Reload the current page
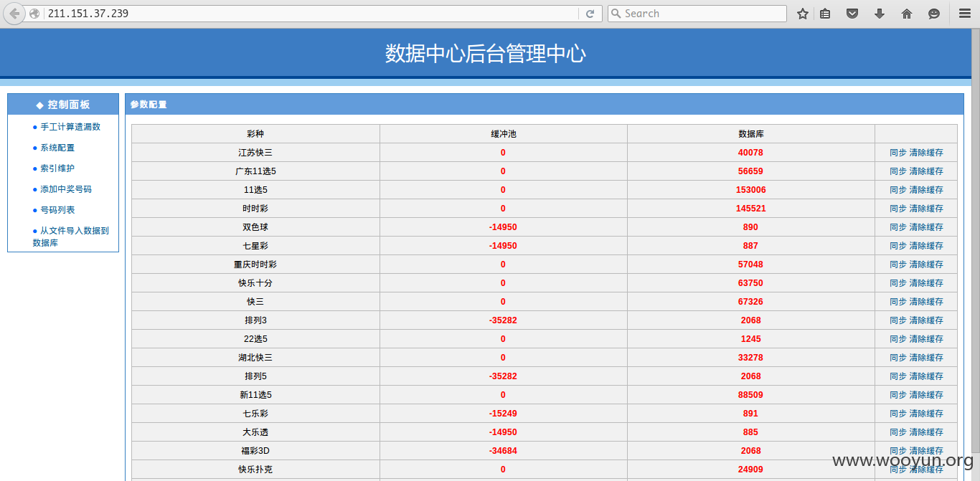The height and width of the screenshot is (481, 980). coord(590,14)
